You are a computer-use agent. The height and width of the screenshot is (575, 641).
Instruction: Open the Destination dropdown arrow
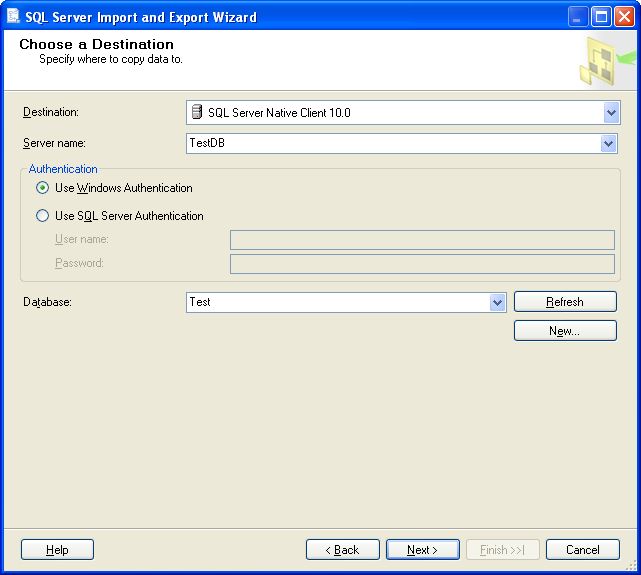click(x=611, y=112)
